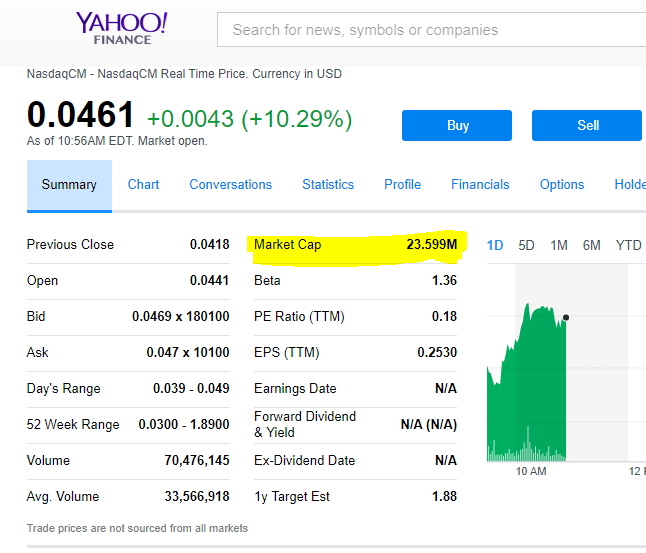This screenshot has width=646, height=553.
Task: Switch to the Chart tab
Action: pyautogui.click(x=143, y=185)
